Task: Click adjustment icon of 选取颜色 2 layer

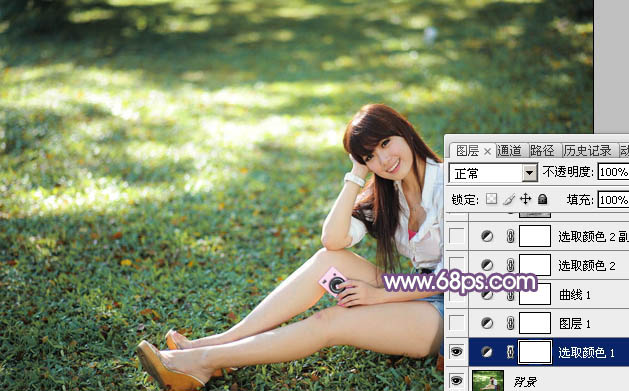Action: pos(487,265)
